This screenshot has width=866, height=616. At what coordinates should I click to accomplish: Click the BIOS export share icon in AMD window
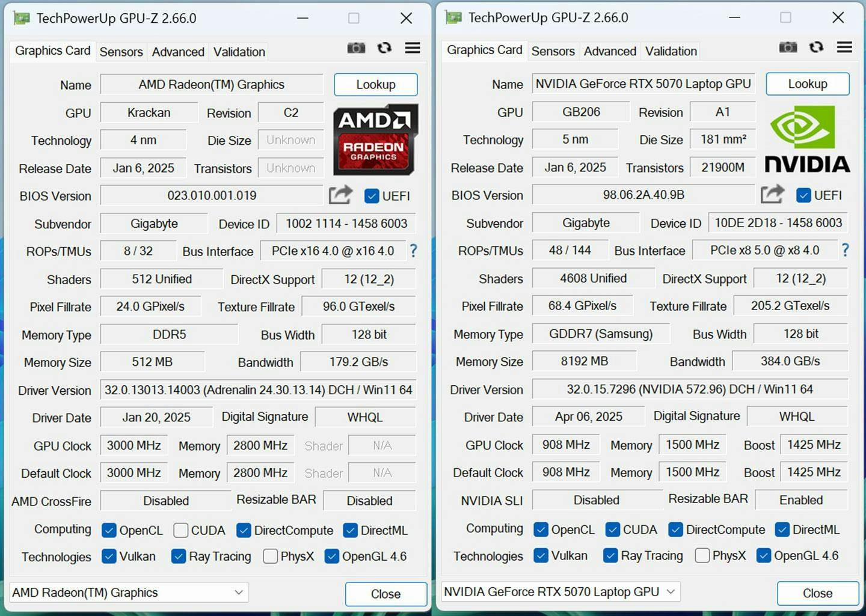pyautogui.click(x=340, y=195)
